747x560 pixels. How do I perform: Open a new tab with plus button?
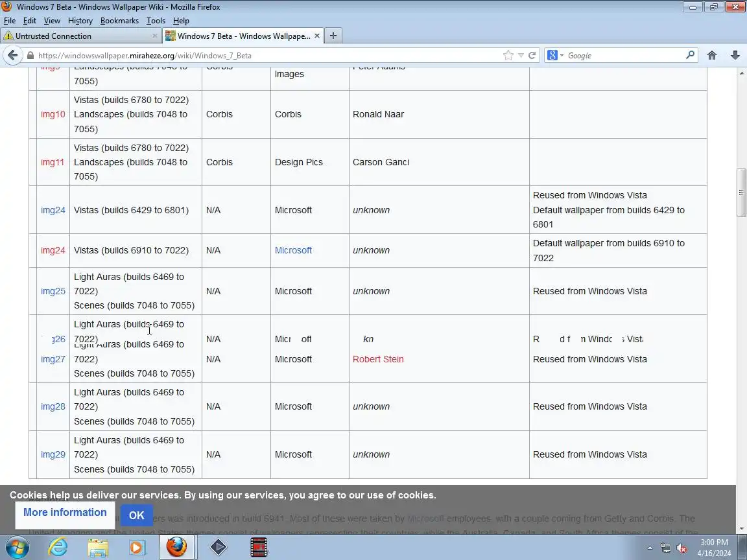[x=333, y=36]
